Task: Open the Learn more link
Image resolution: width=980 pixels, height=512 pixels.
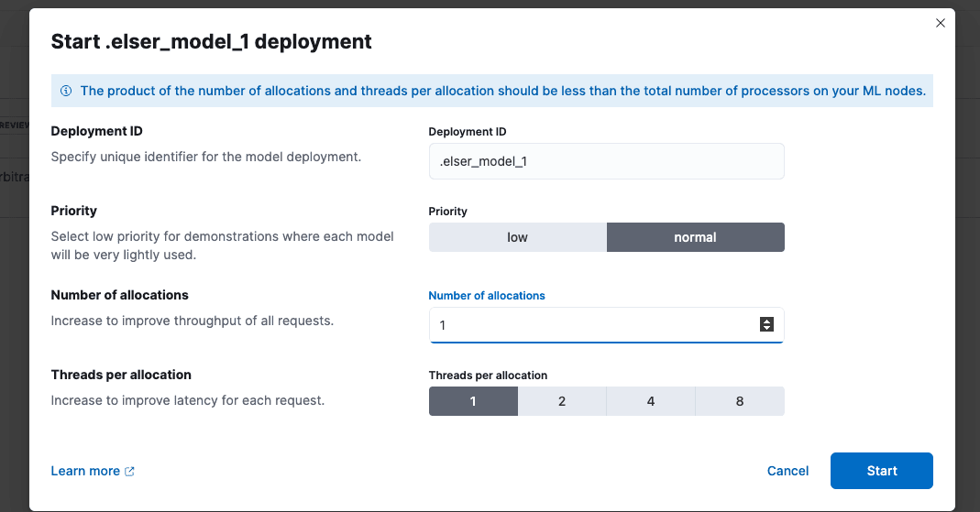Action: coord(85,471)
